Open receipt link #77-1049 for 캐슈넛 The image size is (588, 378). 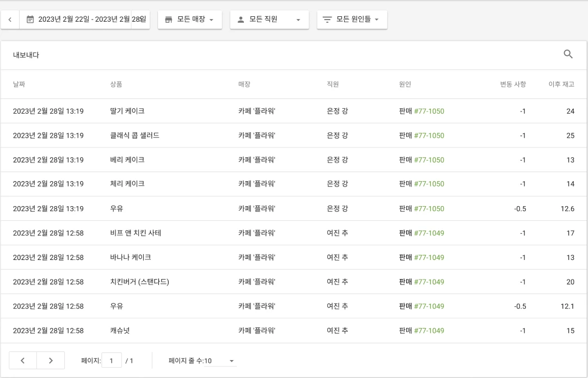pyautogui.click(x=431, y=331)
